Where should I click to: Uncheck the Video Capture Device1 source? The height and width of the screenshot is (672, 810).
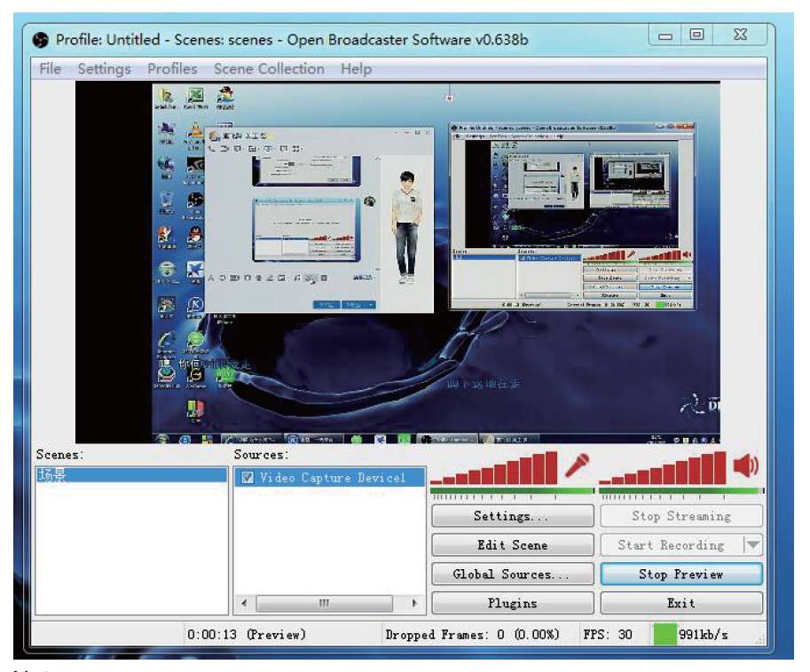pyautogui.click(x=248, y=478)
